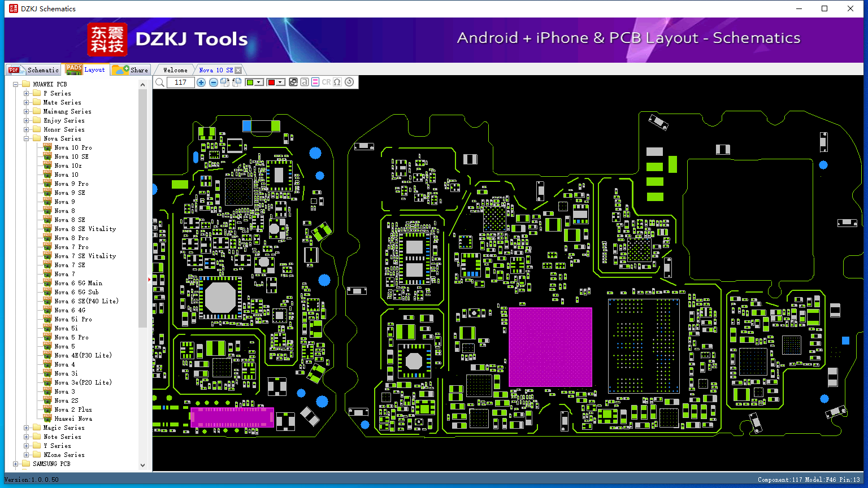This screenshot has width=868, height=488.
Task: Switch to the Welcome document tab
Action: point(175,70)
